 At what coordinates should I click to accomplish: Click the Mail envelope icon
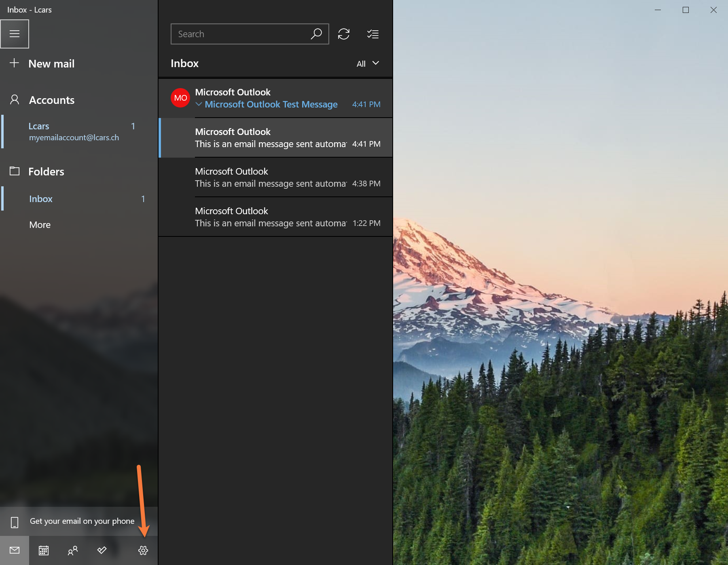pos(15,550)
